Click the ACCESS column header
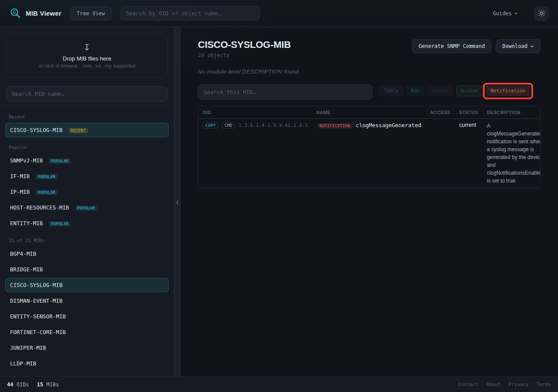 coord(440,112)
